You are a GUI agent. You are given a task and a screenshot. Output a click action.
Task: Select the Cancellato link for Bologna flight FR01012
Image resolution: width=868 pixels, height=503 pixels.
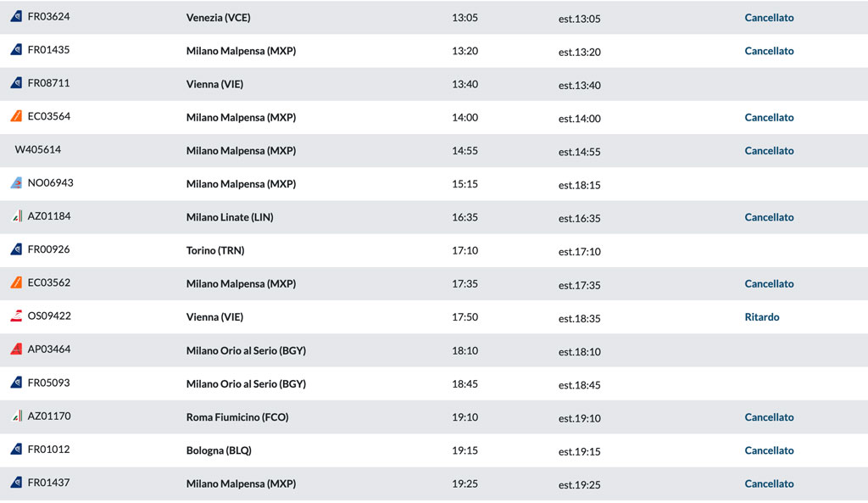pyautogui.click(x=769, y=450)
